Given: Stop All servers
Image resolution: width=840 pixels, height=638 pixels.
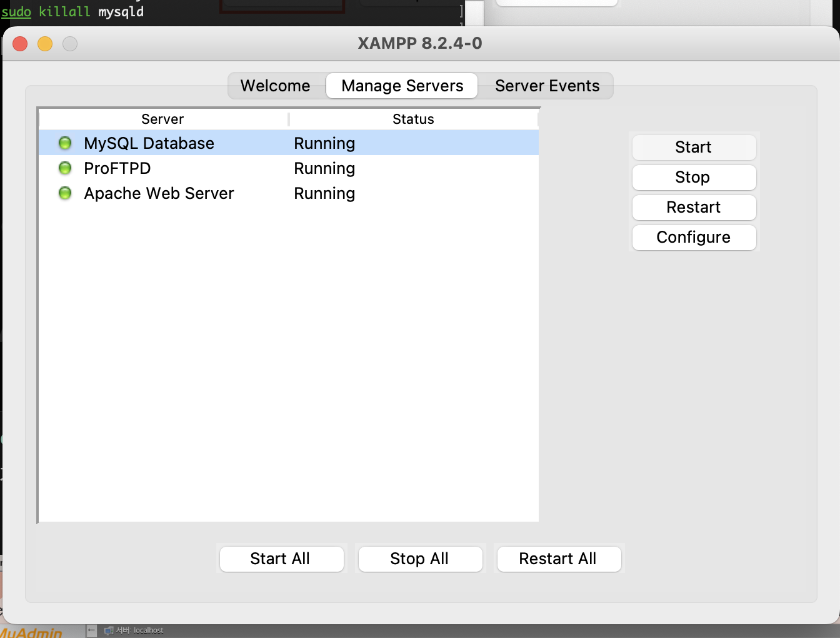Looking at the screenshot, I should [420, 559].
